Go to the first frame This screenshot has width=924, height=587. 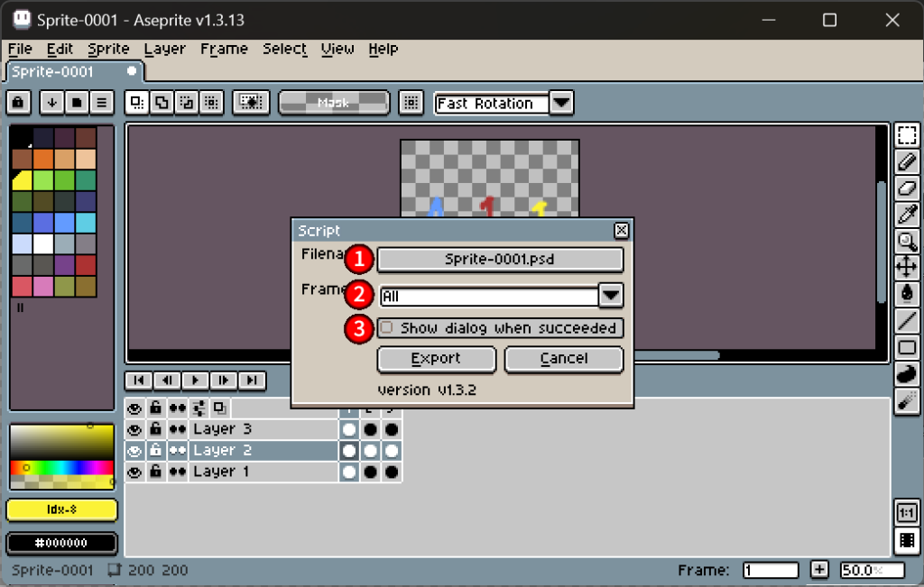pyautogui.click(x=138, y=381)
